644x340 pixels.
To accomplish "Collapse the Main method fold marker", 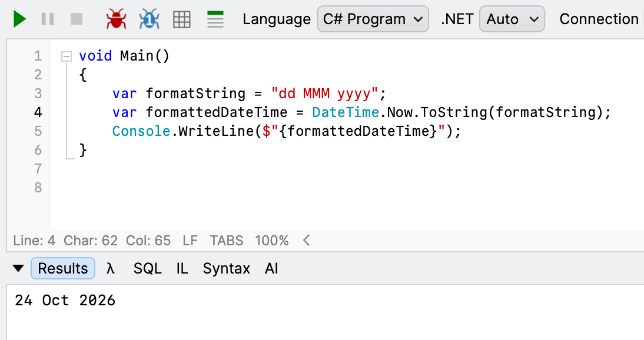I will click(x=66, y=56).
